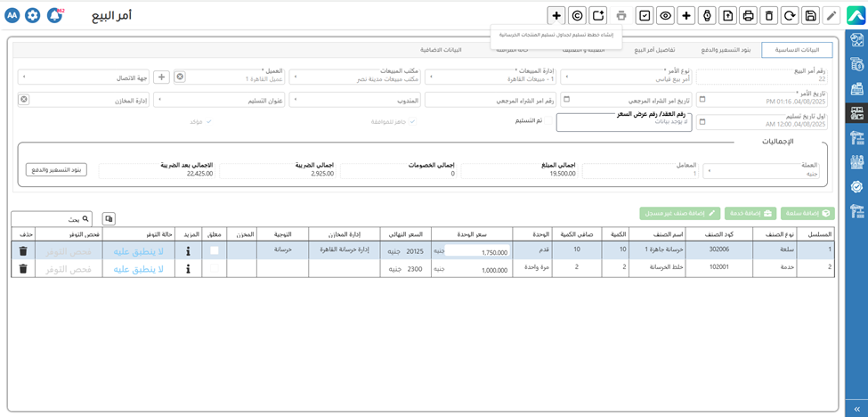Screen dimensions: 868x417
Task: Click the pencil edit icon in toolbar
Action: pyautogui.click(x=831, y=16)
